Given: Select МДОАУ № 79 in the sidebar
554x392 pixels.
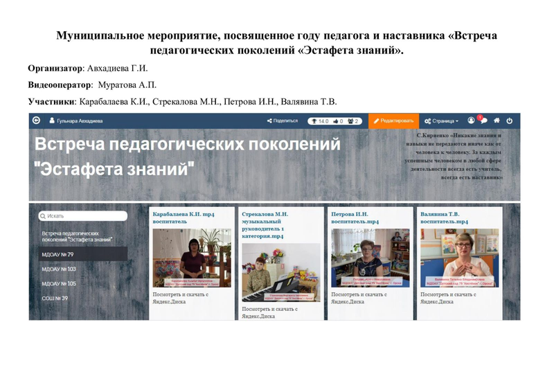Looking at the screenshot, I should click(x=58, y=254).
